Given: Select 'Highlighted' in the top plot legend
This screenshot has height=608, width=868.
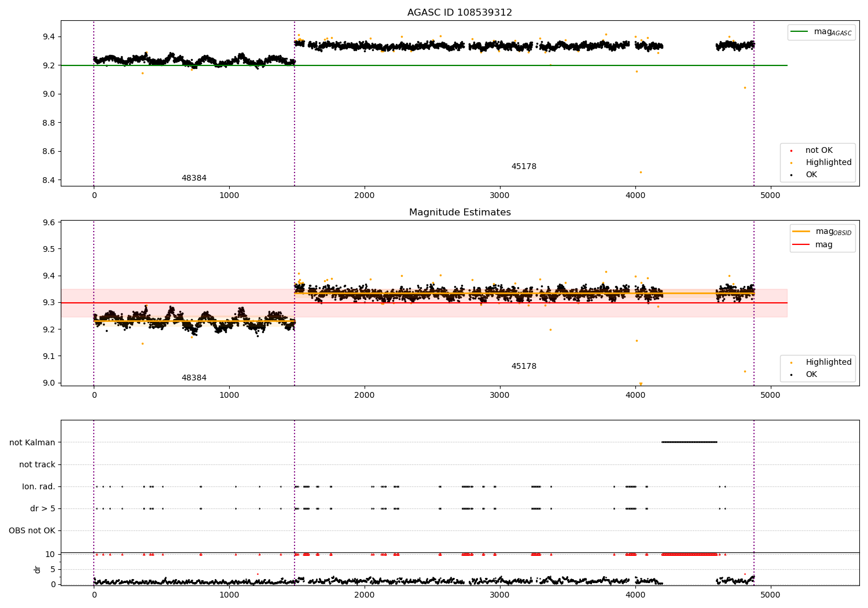Looking at the screenshot, I should pyautogui.click(x=828, y=163).
